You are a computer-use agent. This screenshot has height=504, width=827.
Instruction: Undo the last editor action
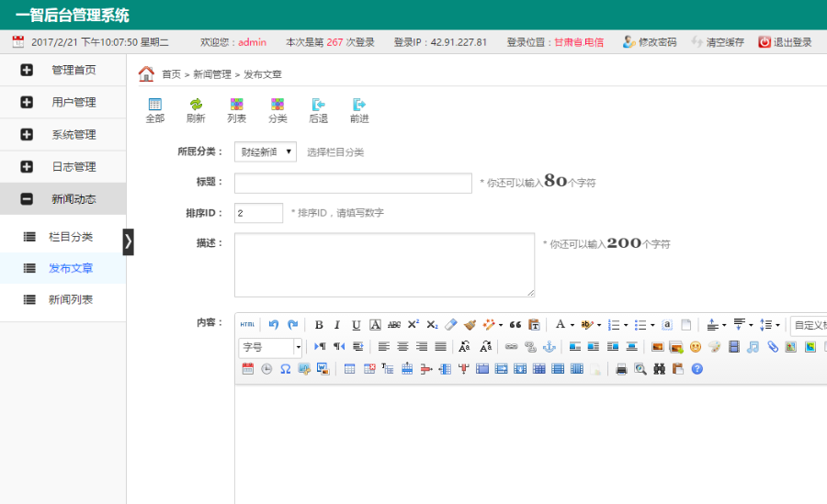pos(273,325)
